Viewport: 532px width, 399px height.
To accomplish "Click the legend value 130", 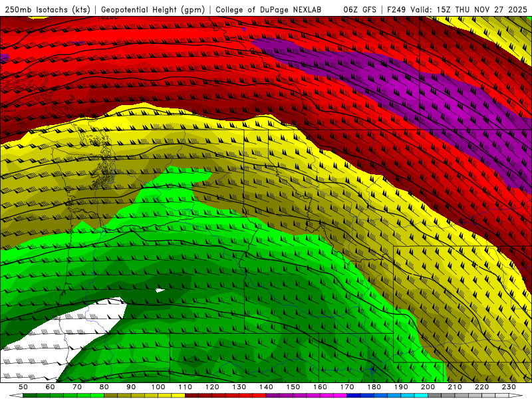I will (x=239, y=387).
